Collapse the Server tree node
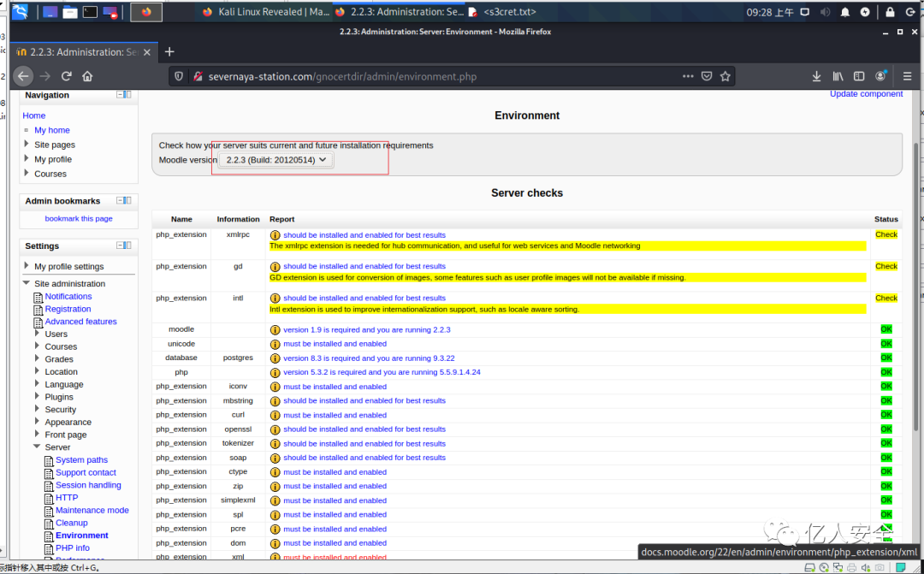Image resolution: width=924 pixels, height=574 pixels. click(37, 447)
